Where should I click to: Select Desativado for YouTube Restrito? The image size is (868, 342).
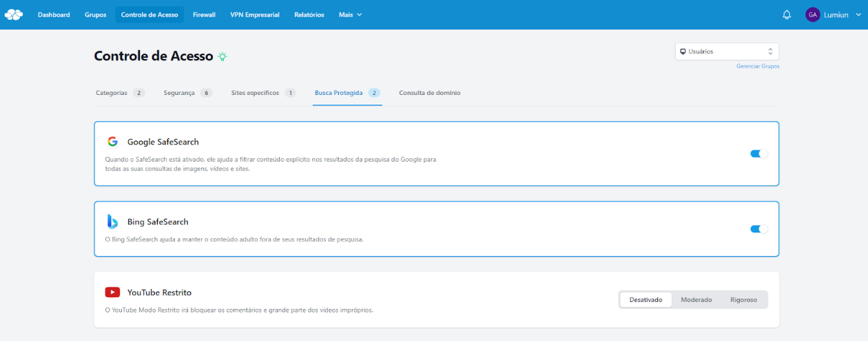[645, 300]
